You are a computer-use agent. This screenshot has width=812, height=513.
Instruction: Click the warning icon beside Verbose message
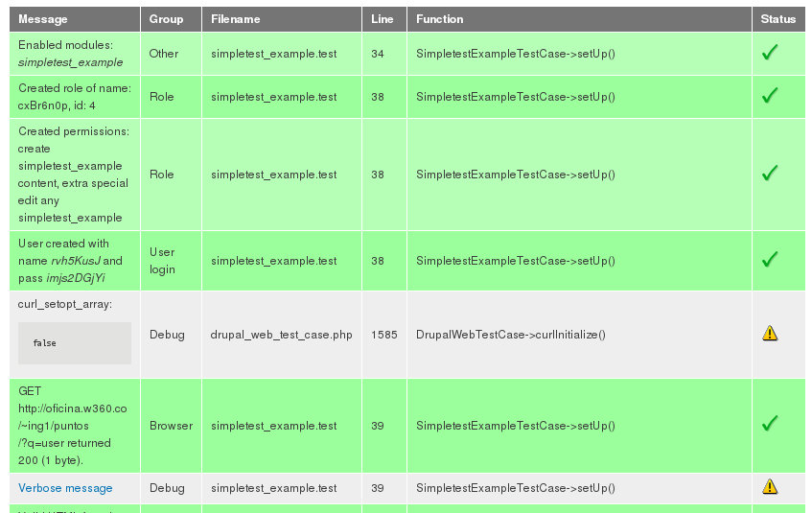770,487
